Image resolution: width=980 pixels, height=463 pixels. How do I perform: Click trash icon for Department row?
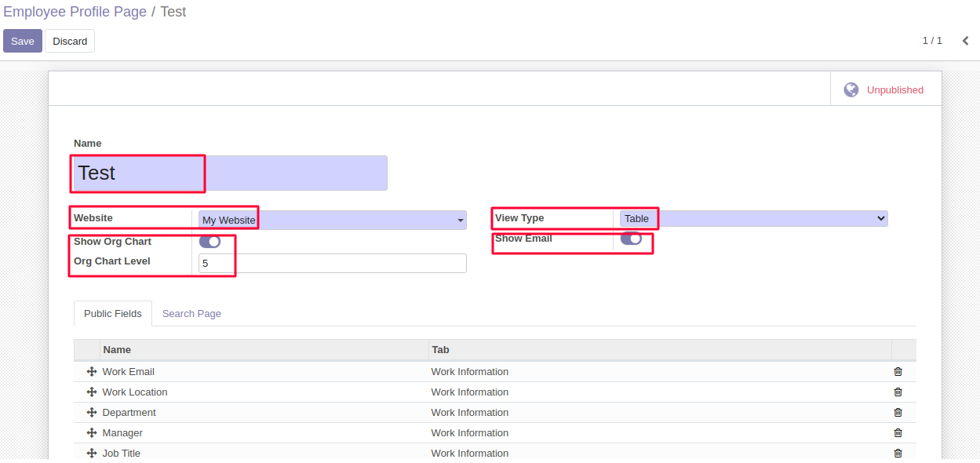898,413
